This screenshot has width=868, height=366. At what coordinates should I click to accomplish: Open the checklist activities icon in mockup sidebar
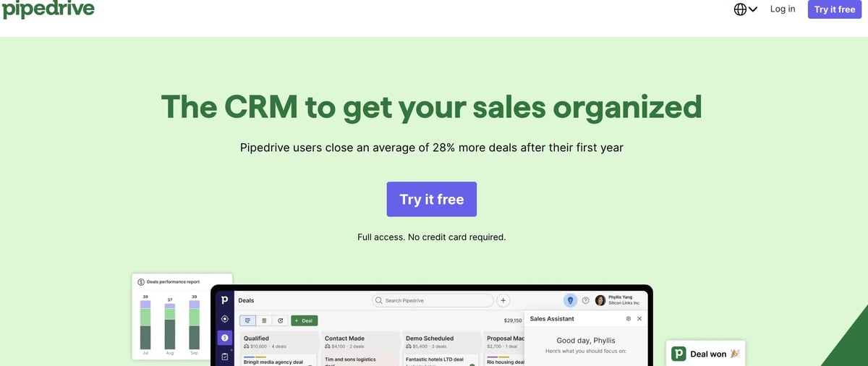(x=225, y=357)
